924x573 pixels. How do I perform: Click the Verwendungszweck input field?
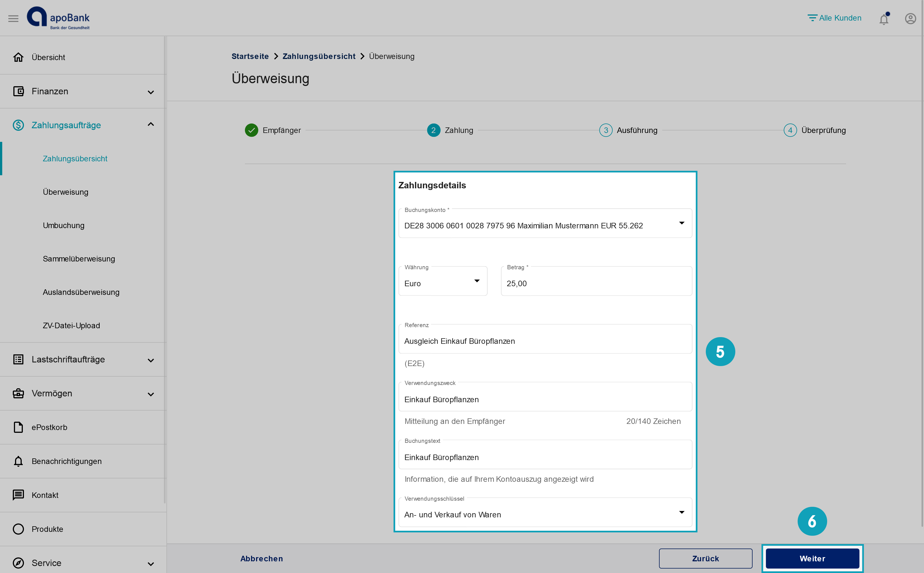tap(545, 397)
